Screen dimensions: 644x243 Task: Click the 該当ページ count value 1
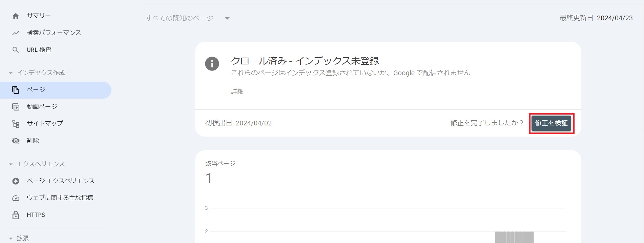pos(209,179)
